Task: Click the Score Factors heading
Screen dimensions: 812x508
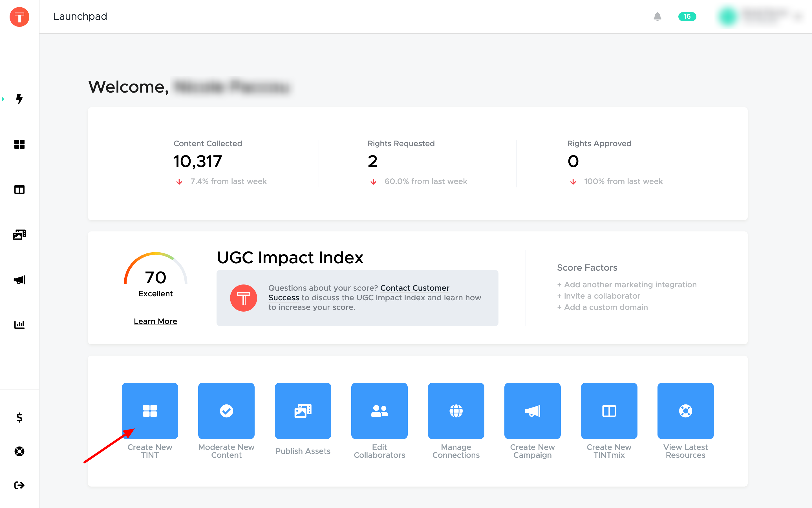Action: point(587,268)
